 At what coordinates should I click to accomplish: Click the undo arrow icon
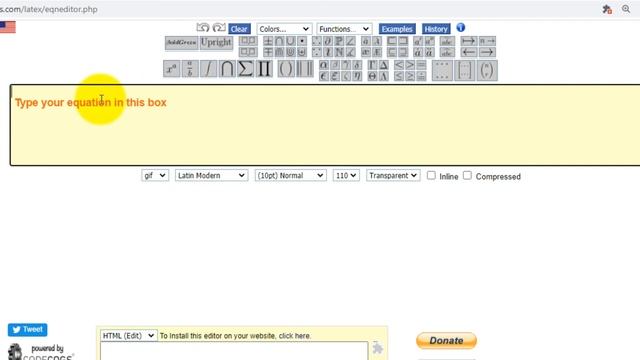tap(203, 28)
